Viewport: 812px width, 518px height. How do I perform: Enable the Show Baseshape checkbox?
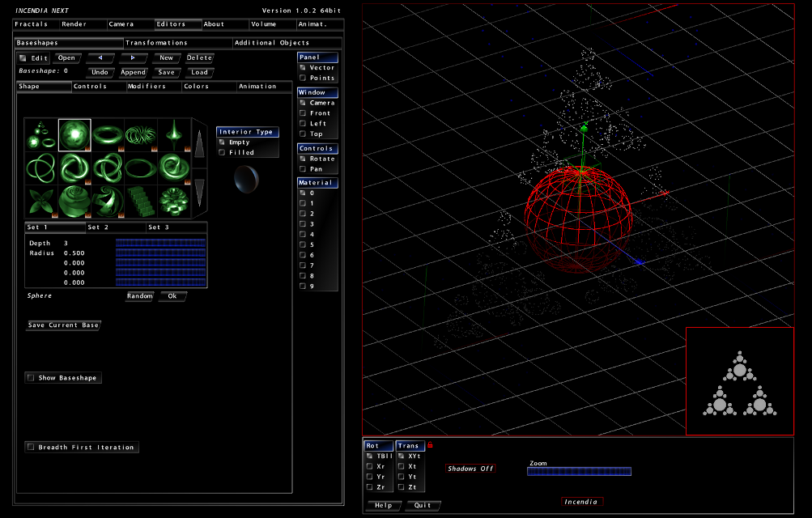click(31, 378)
